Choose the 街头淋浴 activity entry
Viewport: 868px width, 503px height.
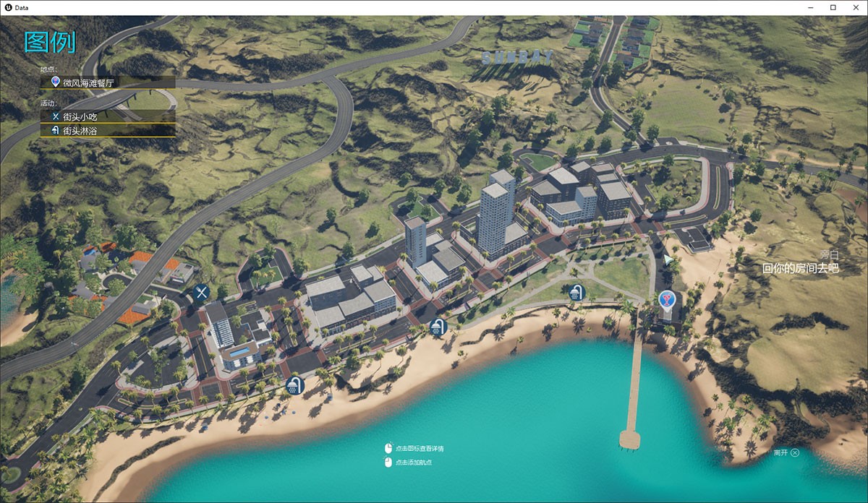[80, 131]
